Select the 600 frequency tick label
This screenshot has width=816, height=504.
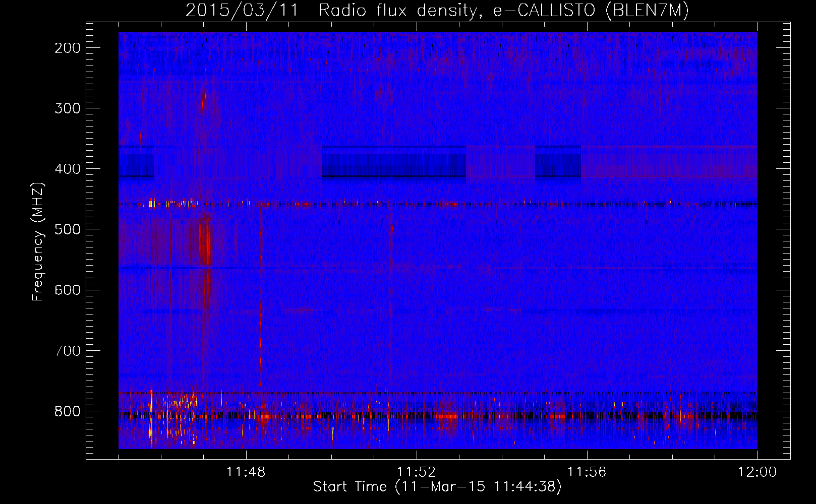[x=67, y=290]
